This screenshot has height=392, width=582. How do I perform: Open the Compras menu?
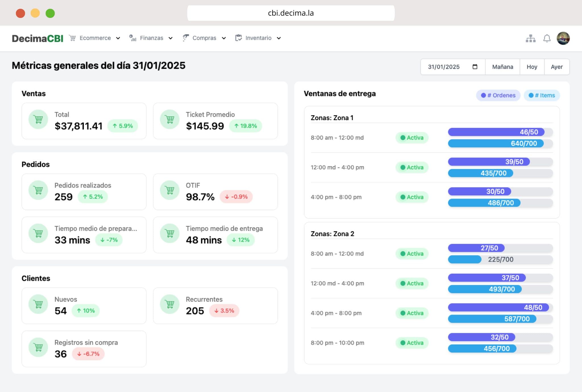coord(204,38)
